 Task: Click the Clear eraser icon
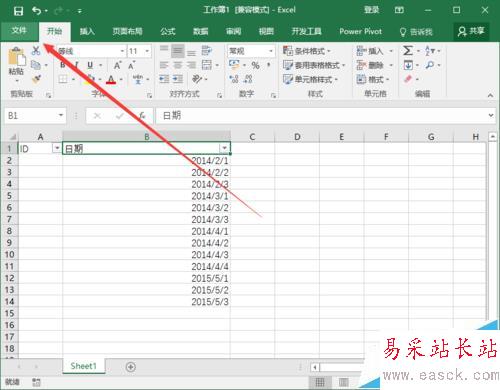pos(408,79)
